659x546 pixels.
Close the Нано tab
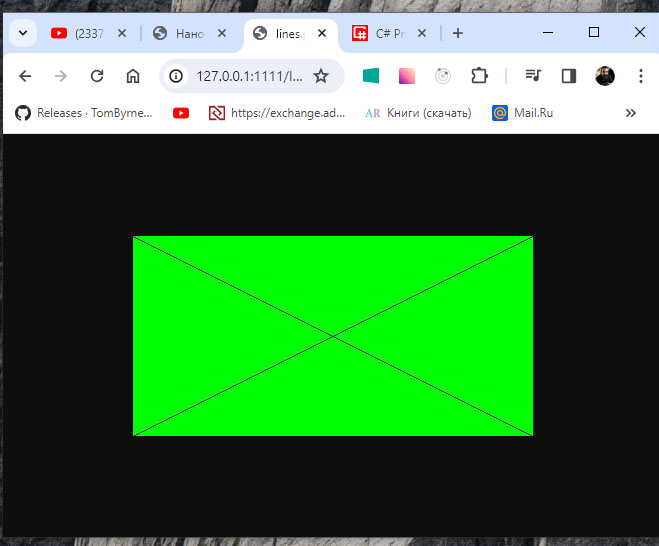pyautogui.click(x=222, y=33)
